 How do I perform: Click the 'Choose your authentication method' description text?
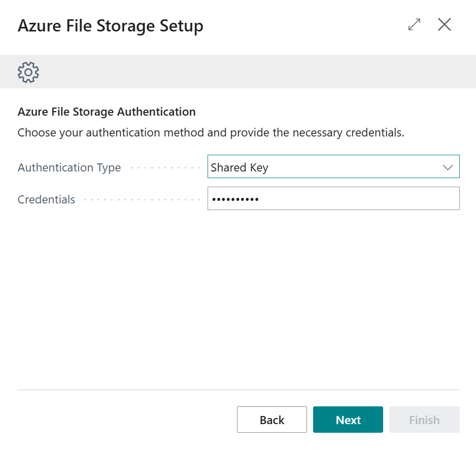click(x=211, y=133)
